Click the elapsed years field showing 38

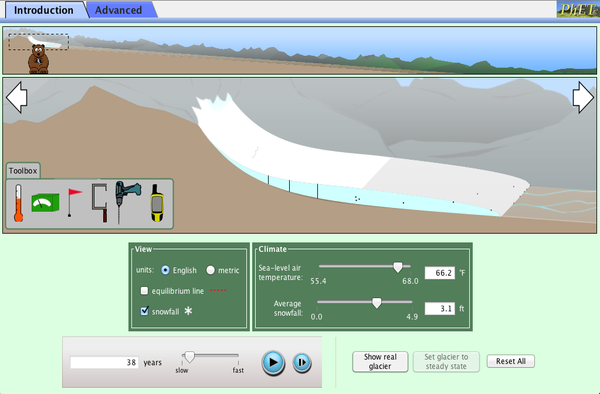[x=104, y=362]
